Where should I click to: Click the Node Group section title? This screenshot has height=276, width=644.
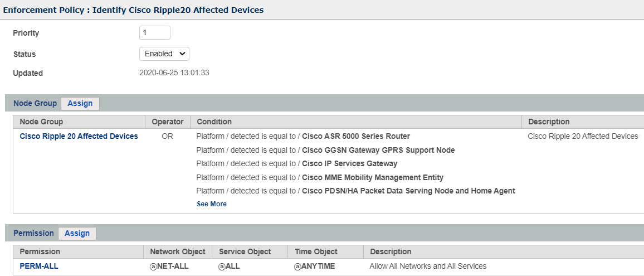[35, 104]
